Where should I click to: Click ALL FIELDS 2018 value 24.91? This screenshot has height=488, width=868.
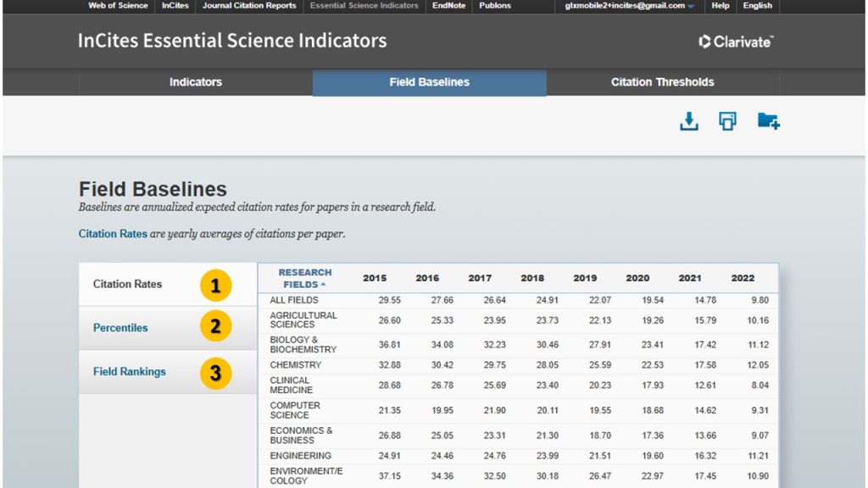tap(548, 300)
